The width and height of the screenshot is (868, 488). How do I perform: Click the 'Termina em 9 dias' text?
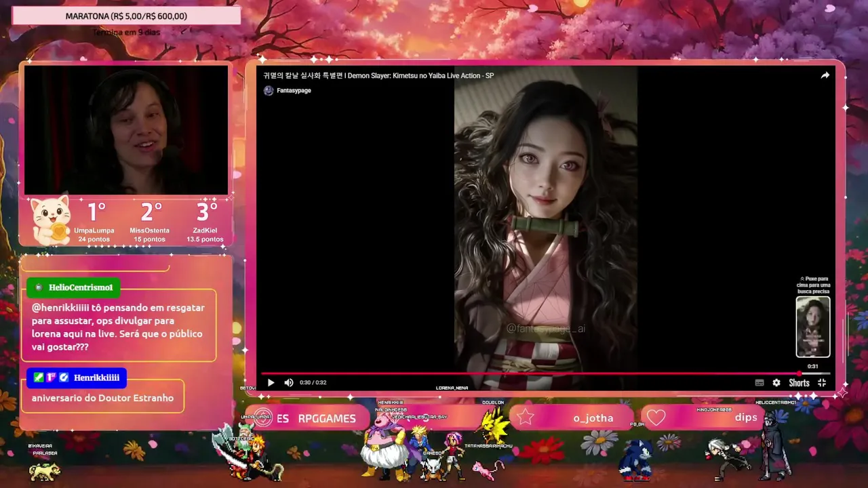126,32
